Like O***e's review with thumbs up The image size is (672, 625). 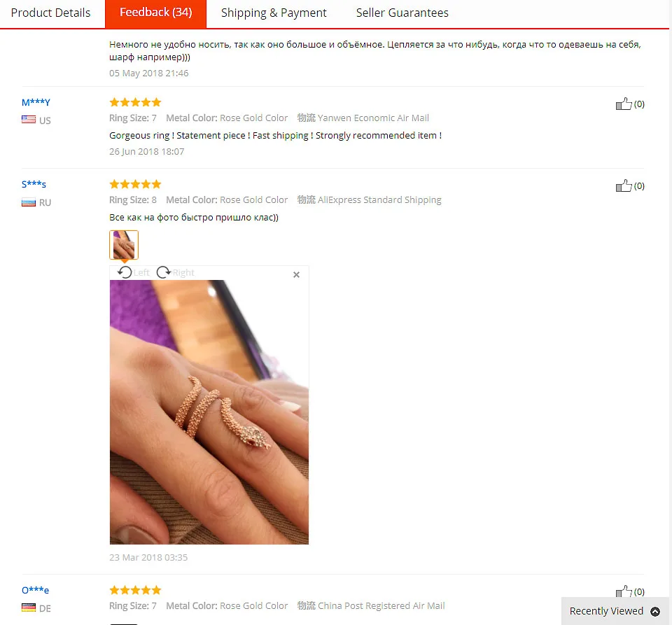[x=624, y=591]
